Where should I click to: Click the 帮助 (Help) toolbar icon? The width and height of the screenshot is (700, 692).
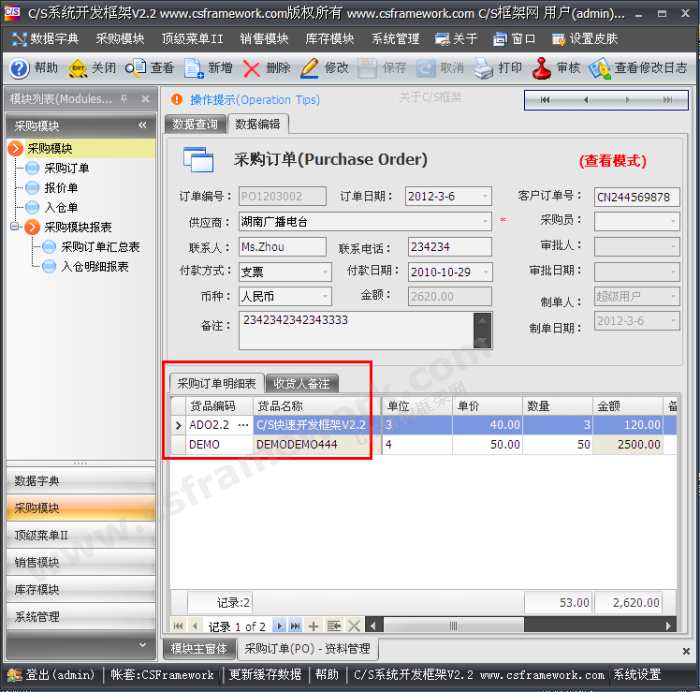coord(20,68)
